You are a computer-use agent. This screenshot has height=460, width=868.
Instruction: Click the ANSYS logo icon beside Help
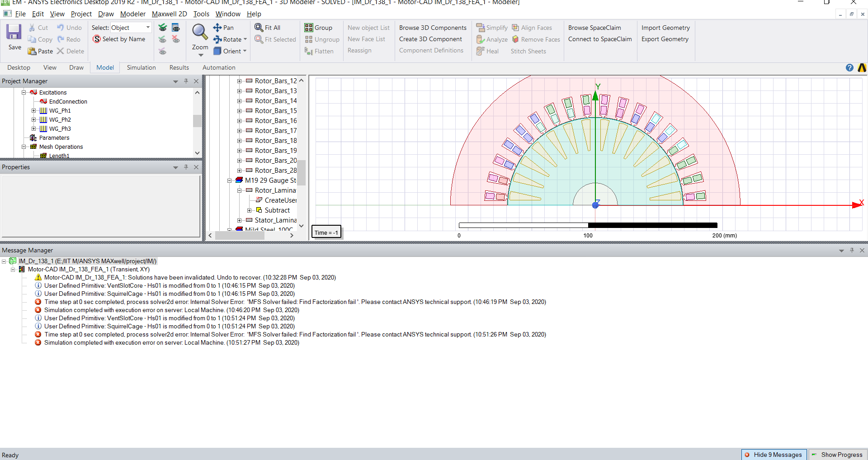click(862, 67)
